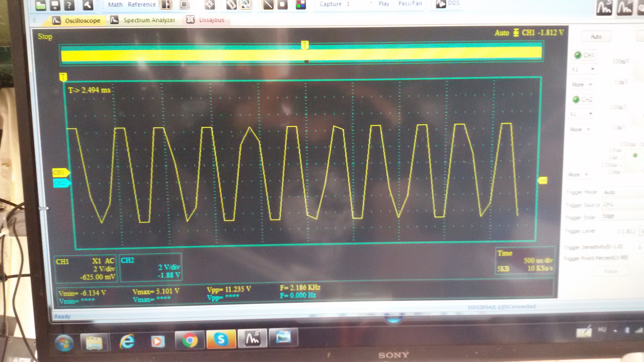Click the open file folder icon

coord(41,5)
